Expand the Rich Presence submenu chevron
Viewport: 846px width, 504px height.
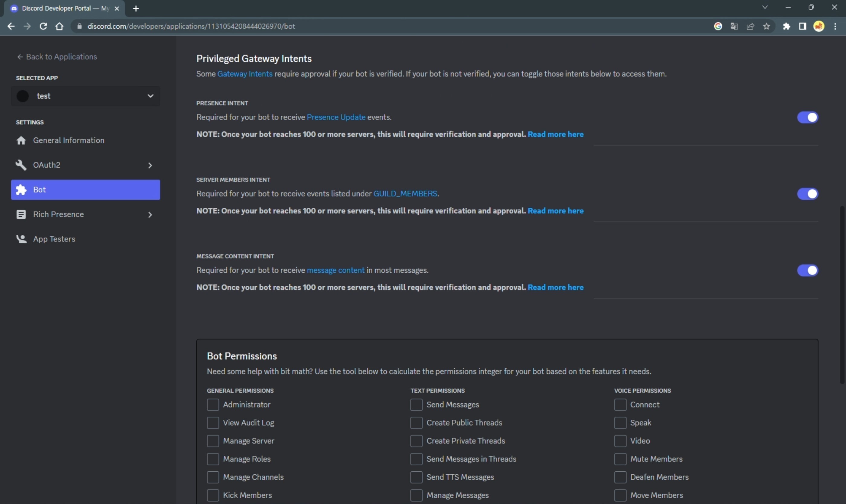point(150,215)
